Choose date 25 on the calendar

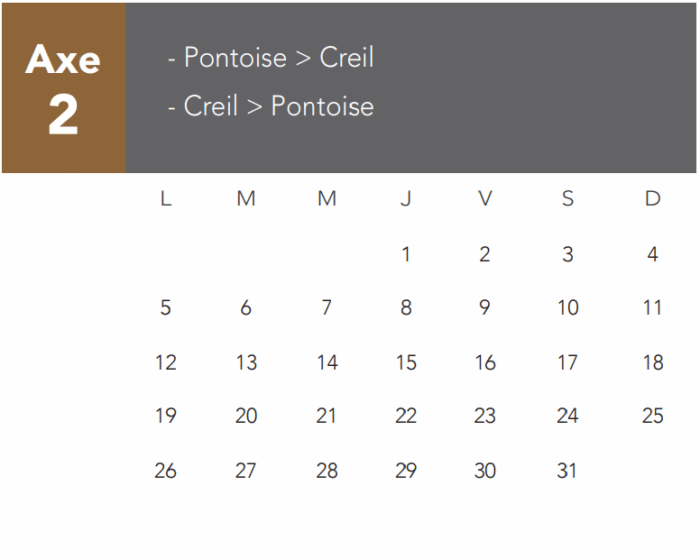click(x=652, y=416)
